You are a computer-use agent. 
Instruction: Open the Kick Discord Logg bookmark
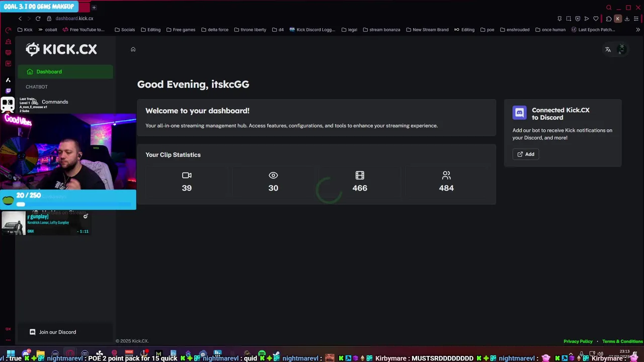tap(312, 30)
